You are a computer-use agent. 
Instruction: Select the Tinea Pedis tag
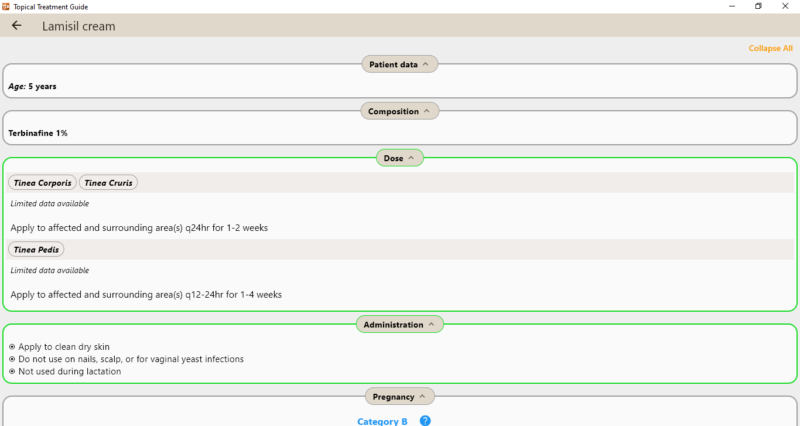[x=36, y=249]
